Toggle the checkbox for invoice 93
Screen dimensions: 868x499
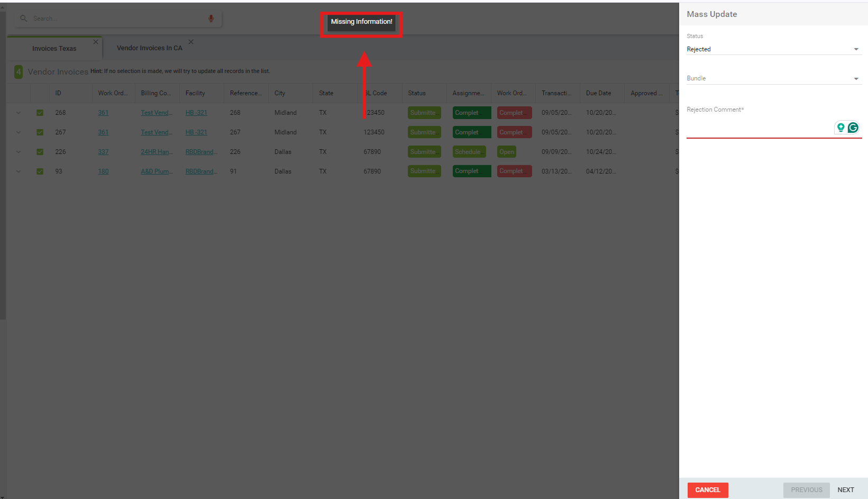pyautogui.click(x=40, y=171)
